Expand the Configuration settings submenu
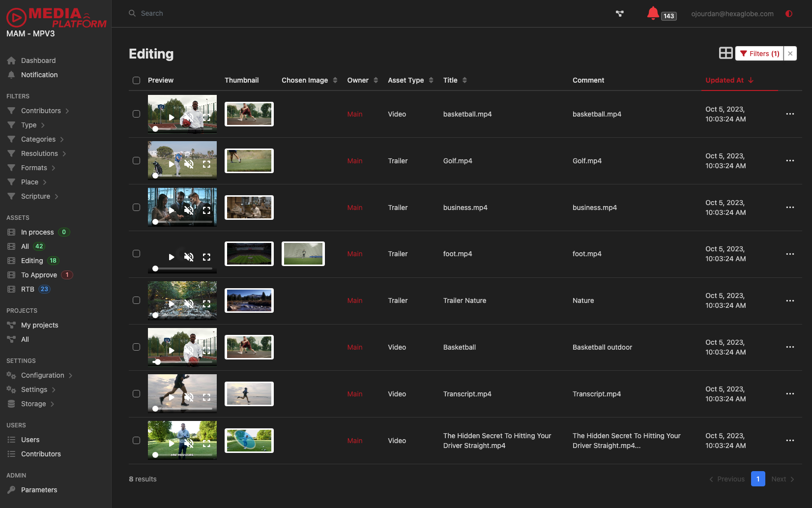Viewport: 812px width, 508px height. click(43, 375)
